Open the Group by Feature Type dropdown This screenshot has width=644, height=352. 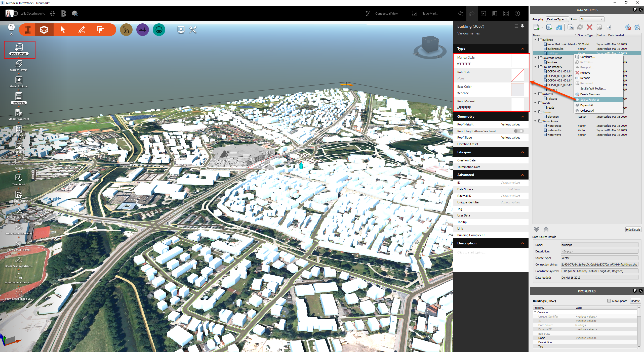pos(557,19)
